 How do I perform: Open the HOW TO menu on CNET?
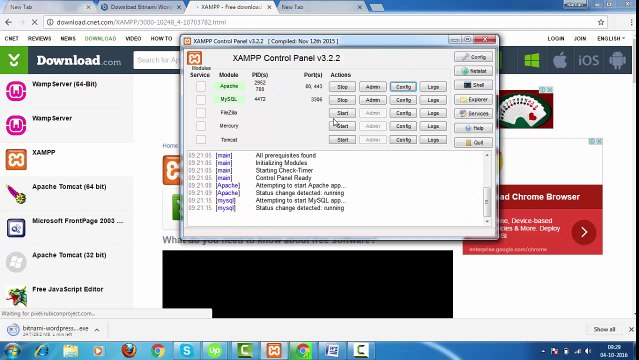coord(161,38)
